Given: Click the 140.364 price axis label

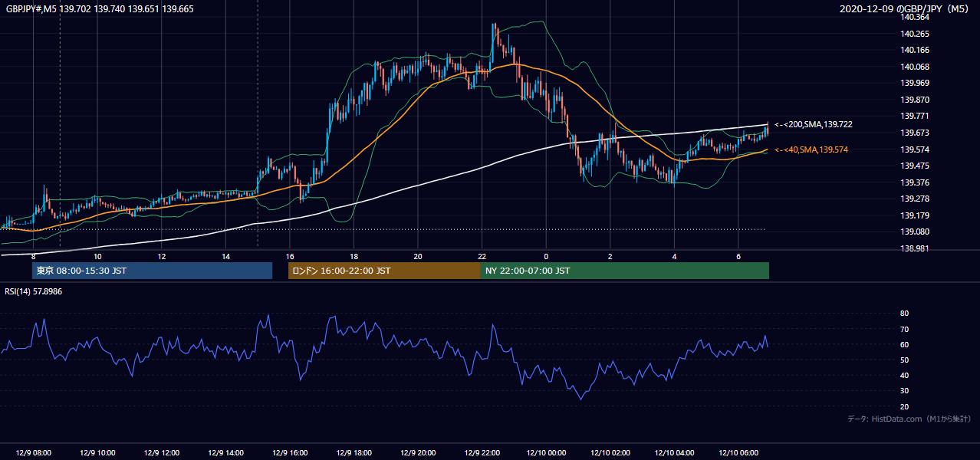Looking at the screenshot, I should coord(915,17).
